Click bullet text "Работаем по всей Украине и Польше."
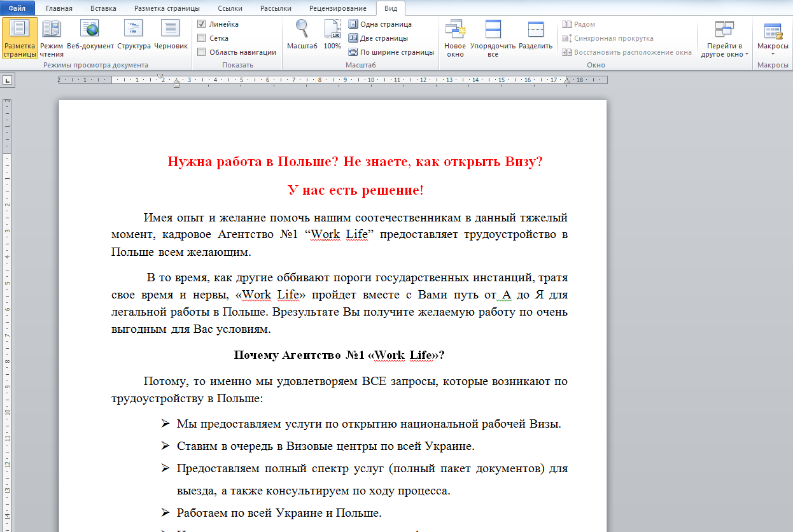This screenshot has height=532, width=793. (x=279, y=513)
